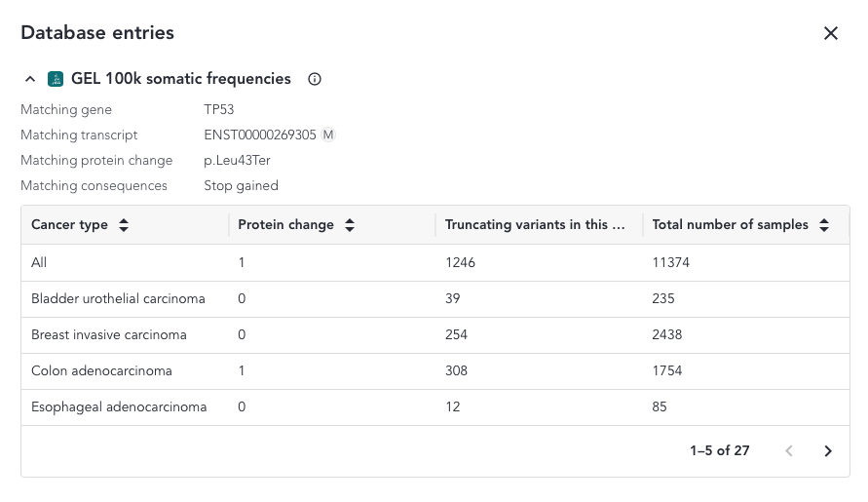Sort by Protein change column
The height and width of the screenshot is (502, 868).
(350, 225)
